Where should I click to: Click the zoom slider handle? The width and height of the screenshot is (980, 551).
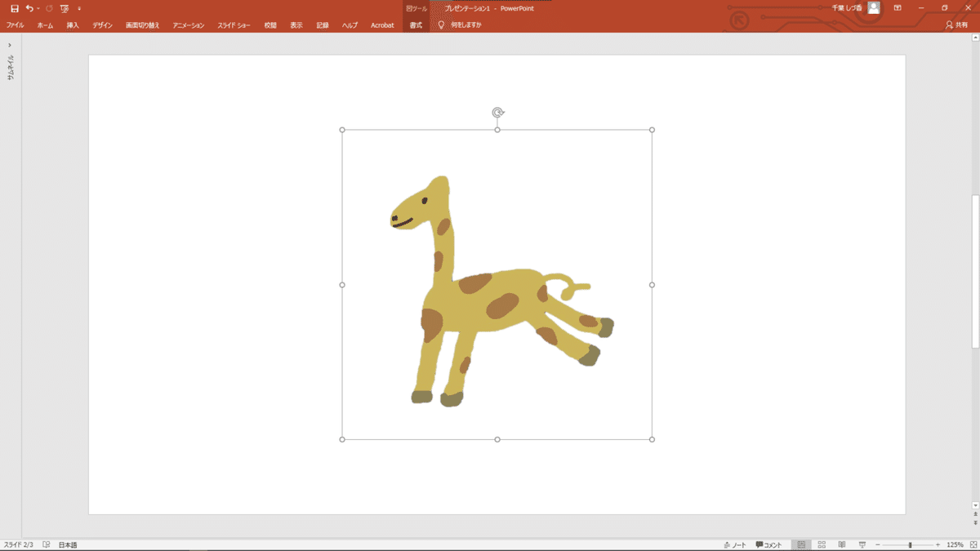click(x=910, y=544)
